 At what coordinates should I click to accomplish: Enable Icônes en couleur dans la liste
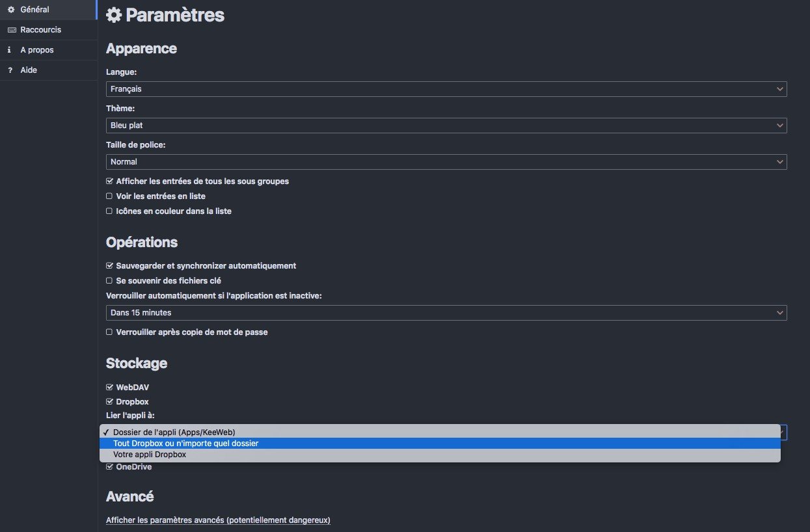[x=109, y=211]
